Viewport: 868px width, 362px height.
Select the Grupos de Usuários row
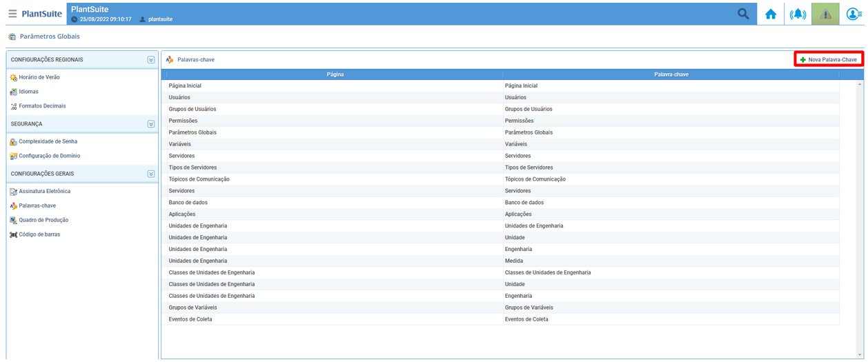pyautogui.click(x=502, y=109)
